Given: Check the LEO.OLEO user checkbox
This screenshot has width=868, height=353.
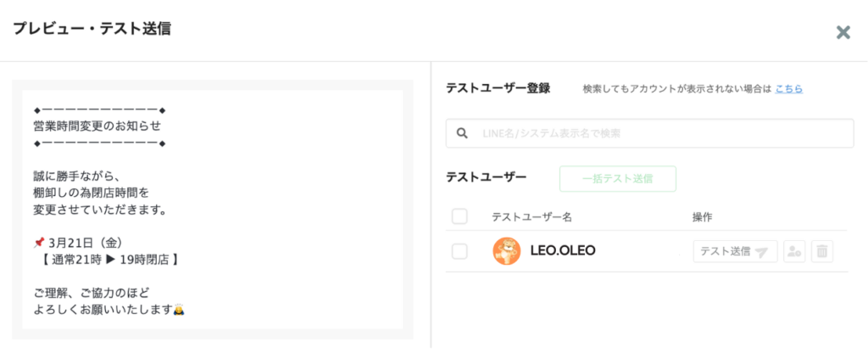Looking at the screenshot, I should 459,251.
